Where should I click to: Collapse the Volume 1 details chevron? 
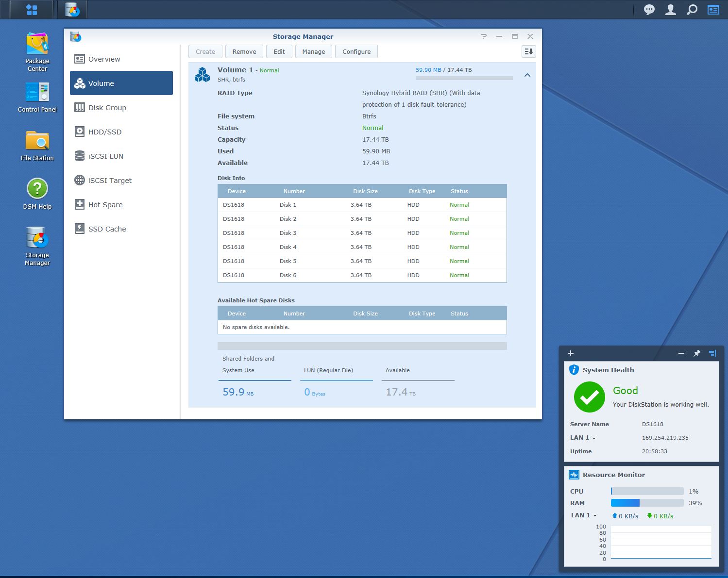[x=527, y=75]
